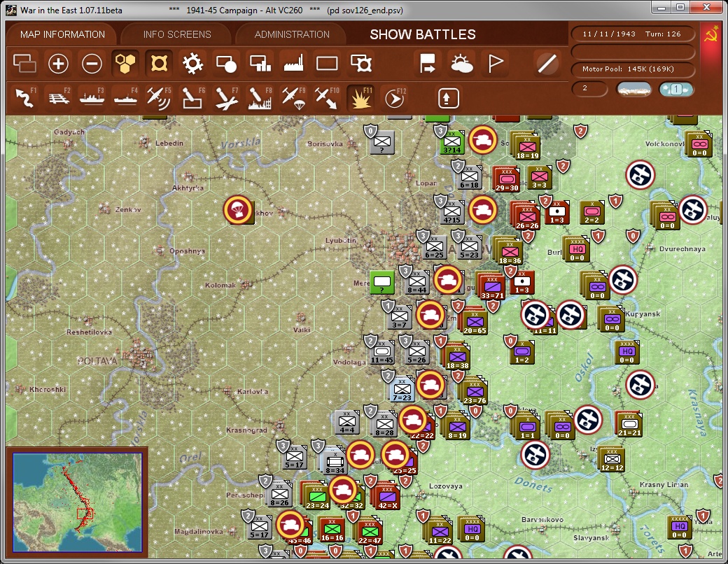Click the snow ground condition indicator
728x564 pixels.
[633, 89]
